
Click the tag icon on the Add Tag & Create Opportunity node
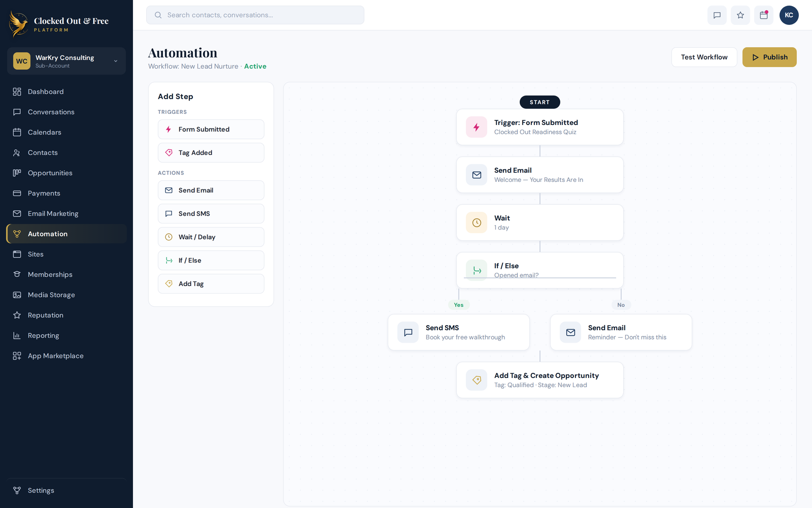pyautogui.click(x=477, y=380)
